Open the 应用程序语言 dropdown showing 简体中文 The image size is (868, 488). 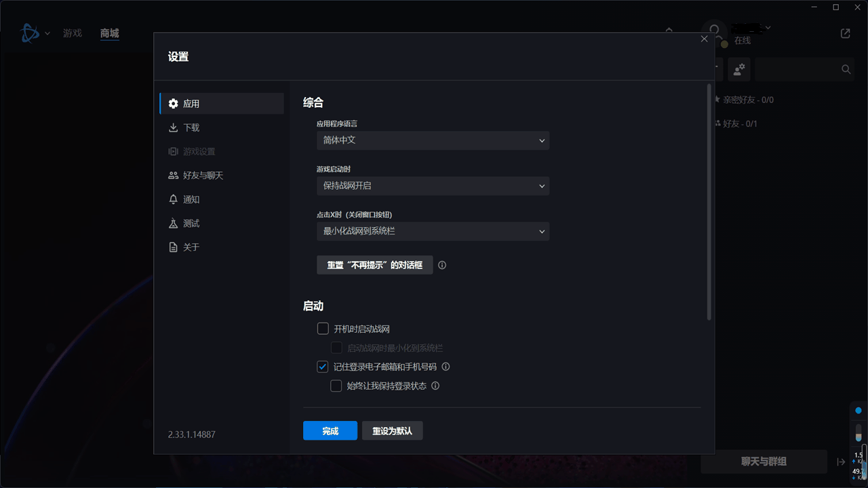433,140
